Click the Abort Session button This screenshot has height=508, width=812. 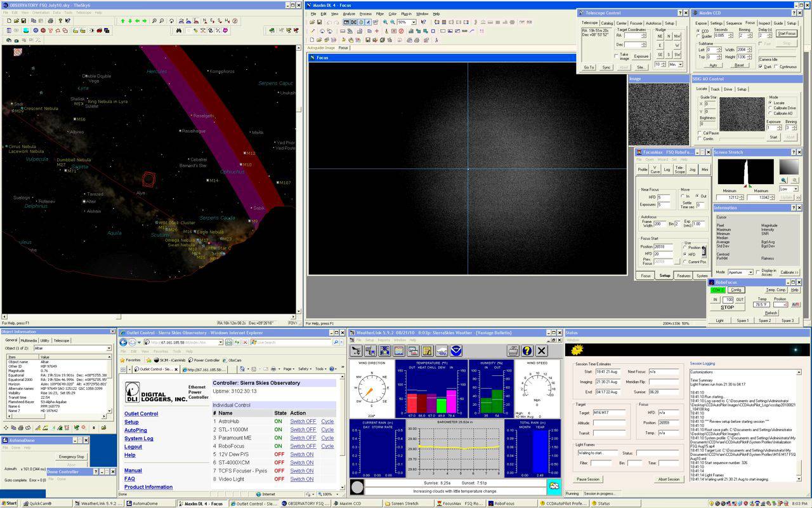[668, 479]
